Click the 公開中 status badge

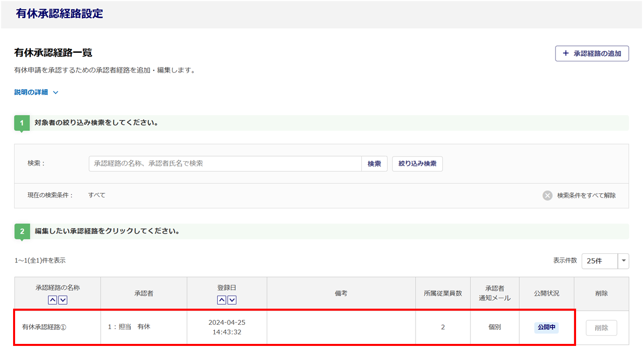(546, 327)
